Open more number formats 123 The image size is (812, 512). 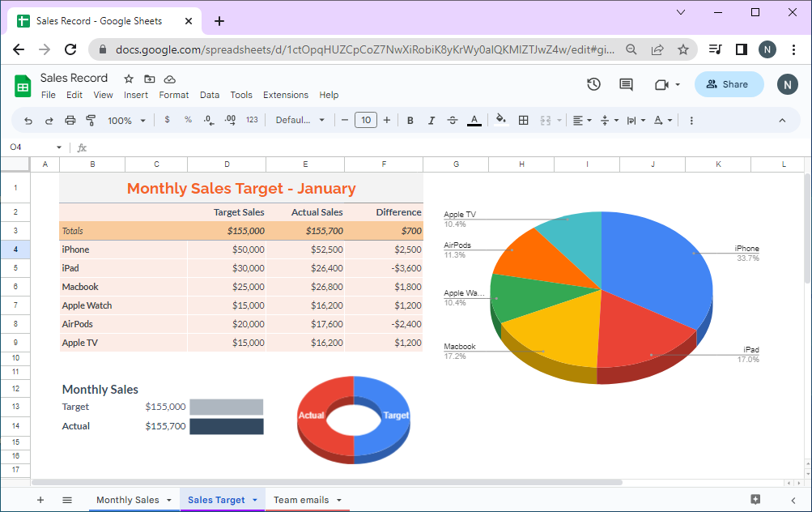(252, 120)
